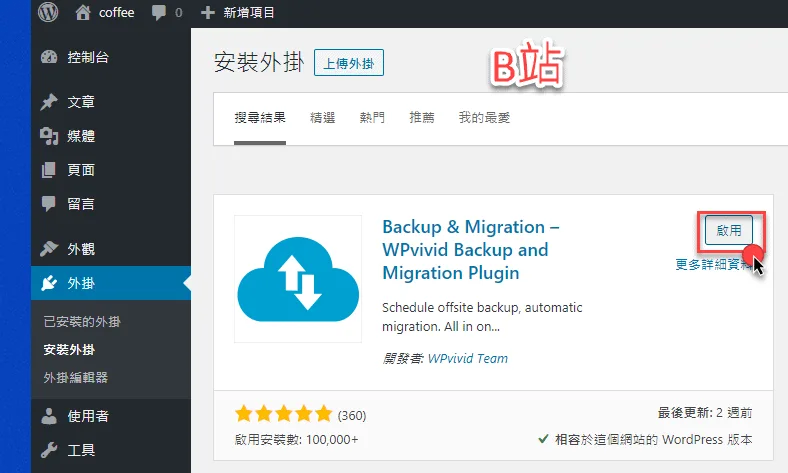Open the WPvivid Team developer link
Screen dimensions: 788x473
click(x=468, y=358)
